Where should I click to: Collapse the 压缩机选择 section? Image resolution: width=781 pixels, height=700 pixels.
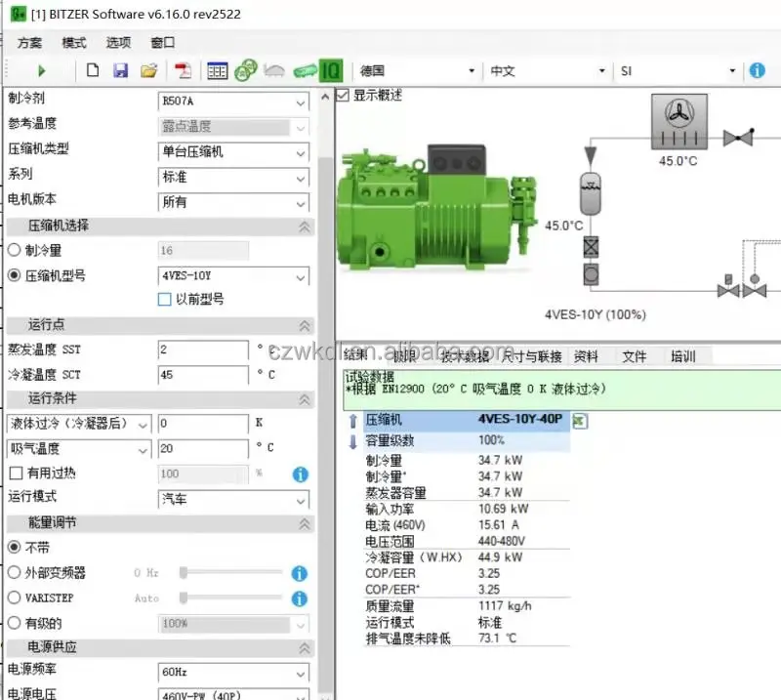[x=305, y=226]
